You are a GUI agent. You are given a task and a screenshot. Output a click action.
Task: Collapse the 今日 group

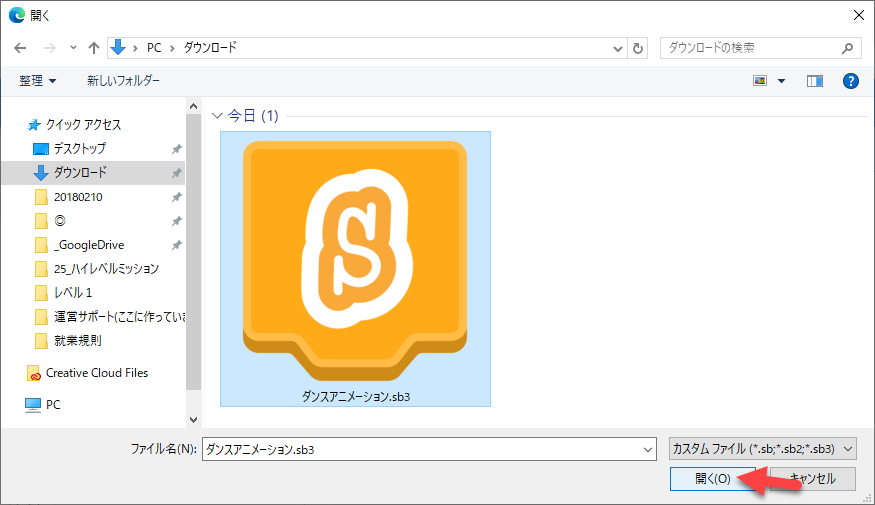tap(218, 117)
